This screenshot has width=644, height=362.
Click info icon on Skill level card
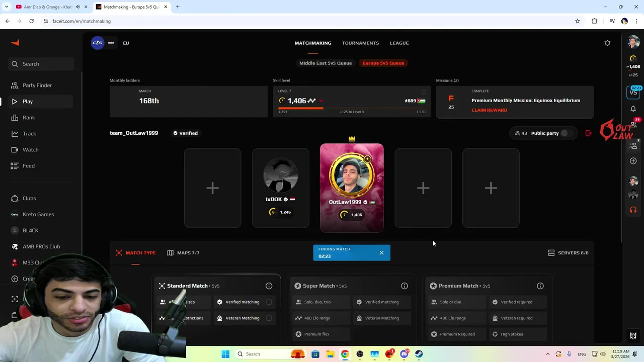[x=424, y=93]
